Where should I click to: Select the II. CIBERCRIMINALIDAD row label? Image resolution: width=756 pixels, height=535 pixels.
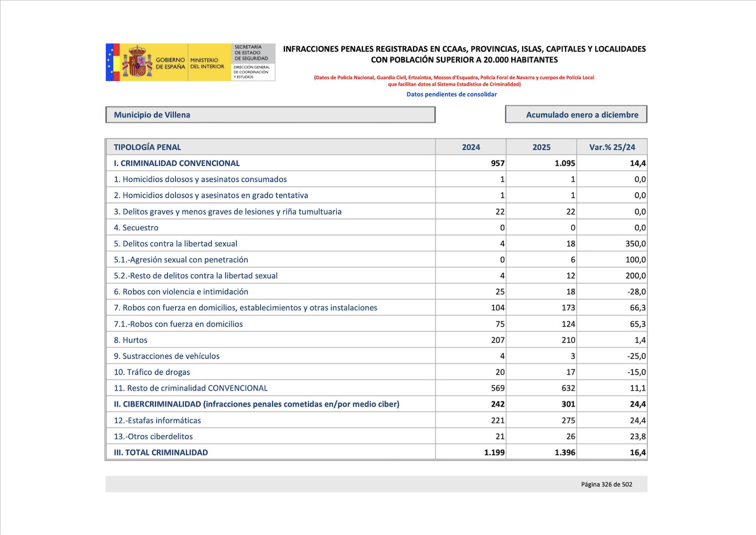(x=256, y=404)
